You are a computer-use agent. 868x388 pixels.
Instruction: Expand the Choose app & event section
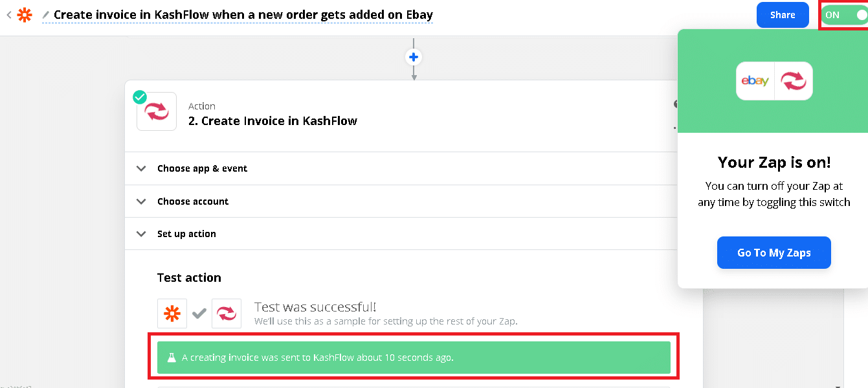coord(202,168)
